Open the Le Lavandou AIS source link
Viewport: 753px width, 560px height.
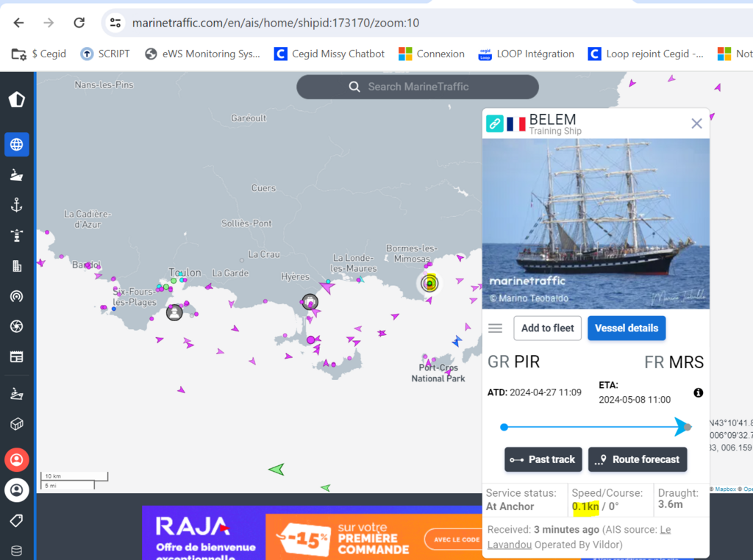581,537
